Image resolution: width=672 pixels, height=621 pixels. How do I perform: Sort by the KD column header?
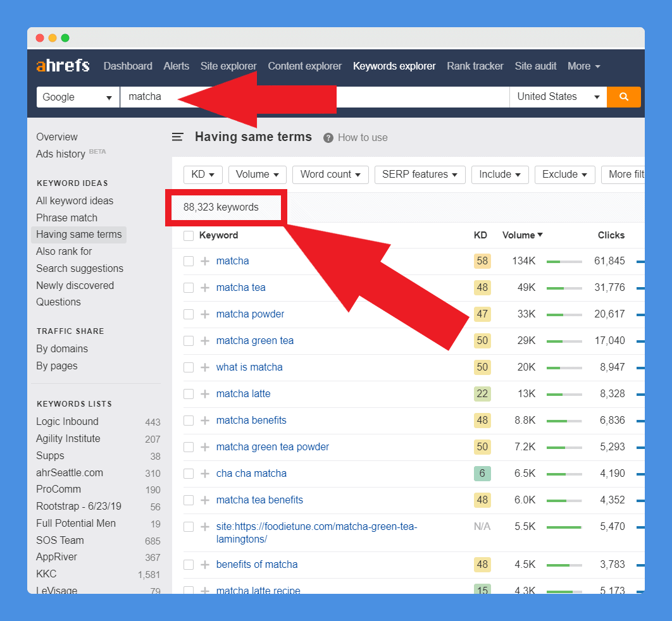pos(480,235)
